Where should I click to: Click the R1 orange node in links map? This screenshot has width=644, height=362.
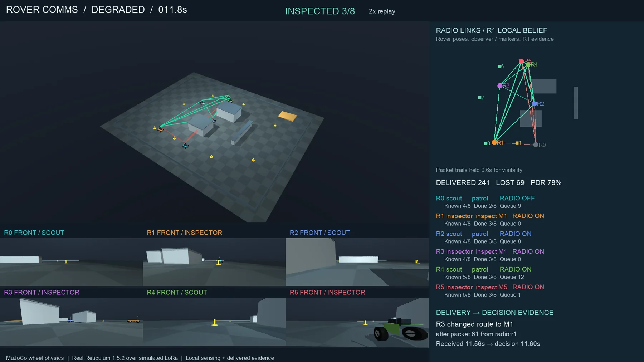click(494, 142)
